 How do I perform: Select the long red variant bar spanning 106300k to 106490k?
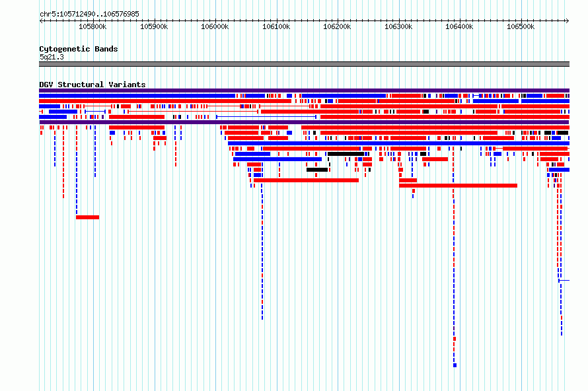pyautogui.click(x=459, y=186)
